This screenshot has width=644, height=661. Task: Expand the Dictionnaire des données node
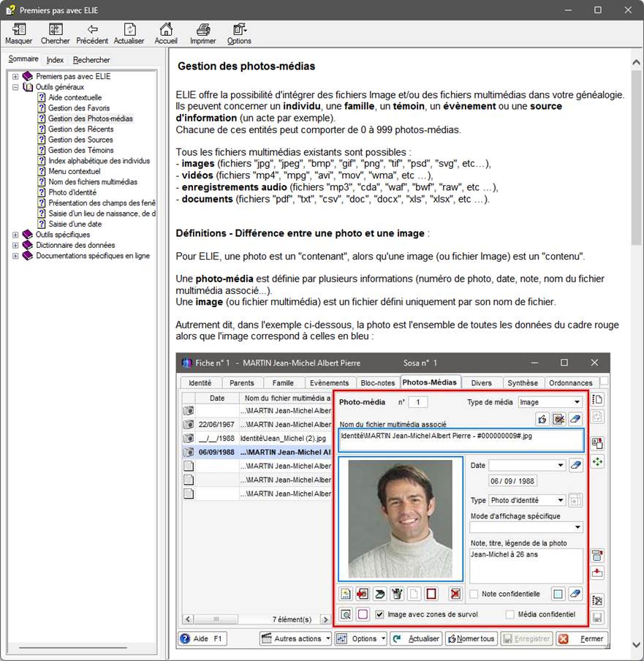(x=15, y=246)
